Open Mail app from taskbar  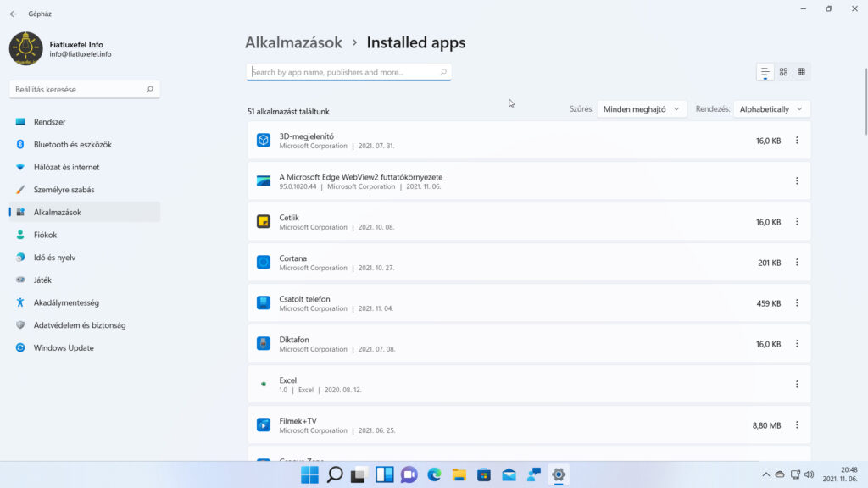[509, 474]
